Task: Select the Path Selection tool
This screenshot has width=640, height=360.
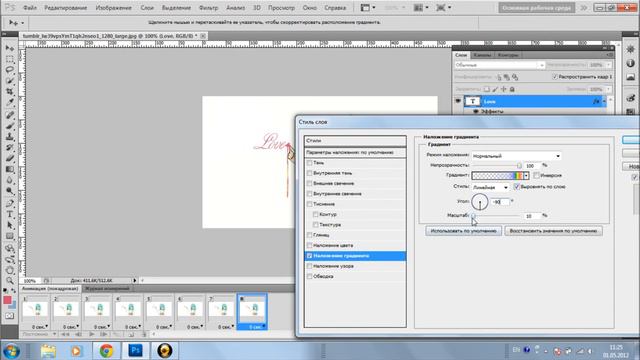Action: (x=10, y=225)
